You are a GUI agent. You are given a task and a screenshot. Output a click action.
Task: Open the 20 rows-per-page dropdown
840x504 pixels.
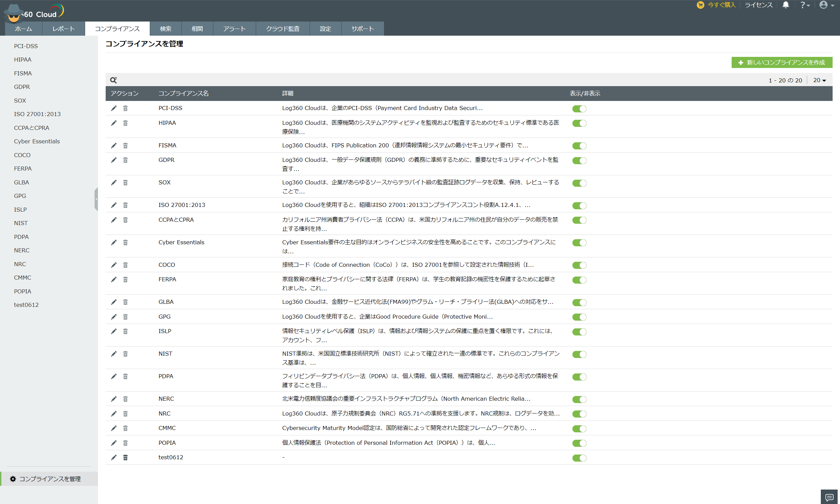[x=819, y=80]
